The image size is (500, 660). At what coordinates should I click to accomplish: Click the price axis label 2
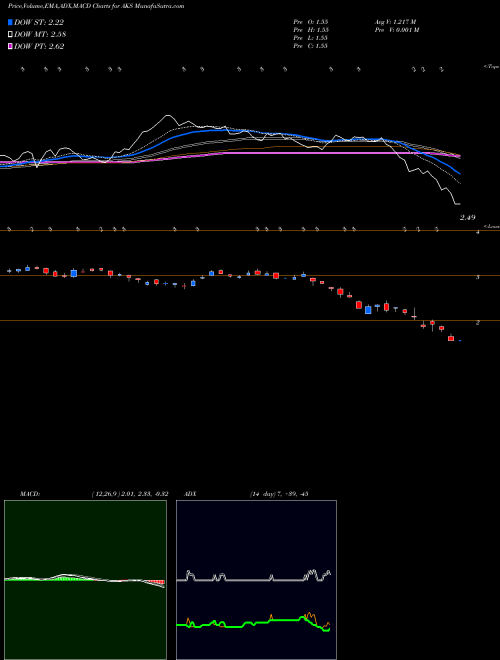(x=478, y=323)
